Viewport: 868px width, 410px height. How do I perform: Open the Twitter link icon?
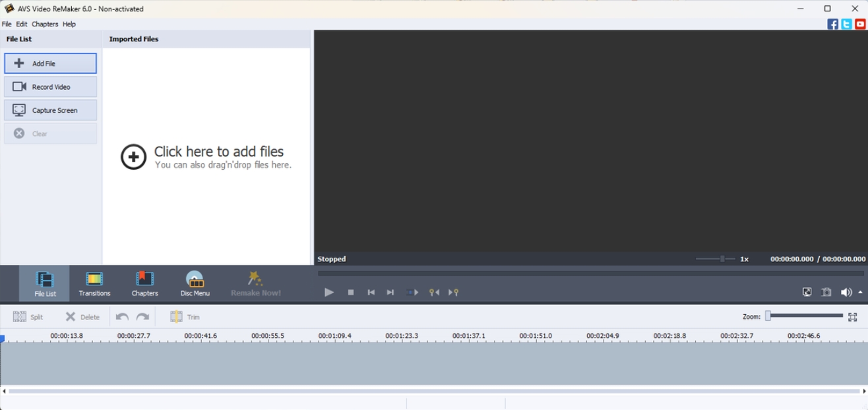coord(846,24)
